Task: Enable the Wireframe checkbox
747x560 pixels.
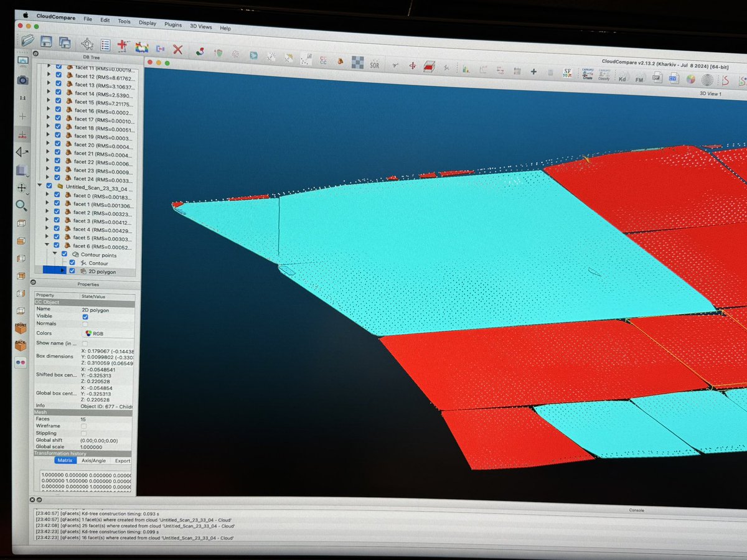Action: (83, 426)
